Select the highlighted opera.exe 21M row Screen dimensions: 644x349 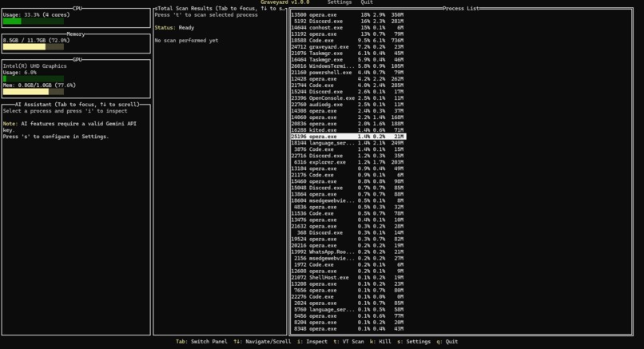[348, 137]
